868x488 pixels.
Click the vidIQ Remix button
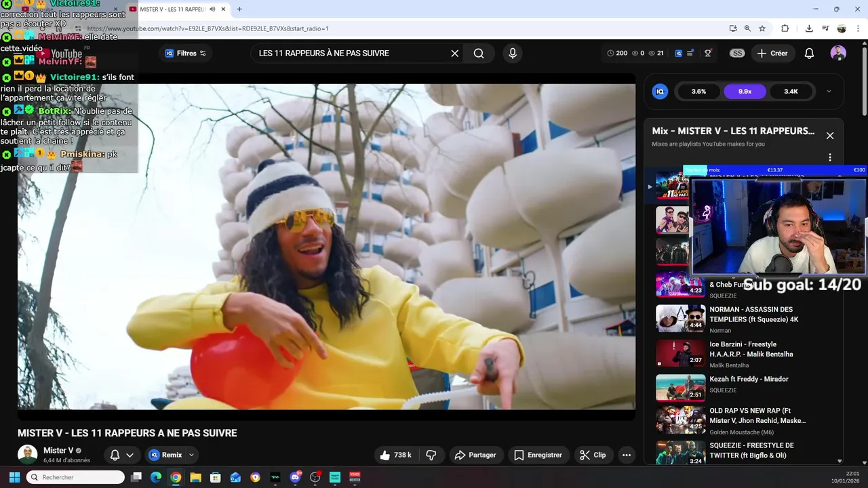165,455
